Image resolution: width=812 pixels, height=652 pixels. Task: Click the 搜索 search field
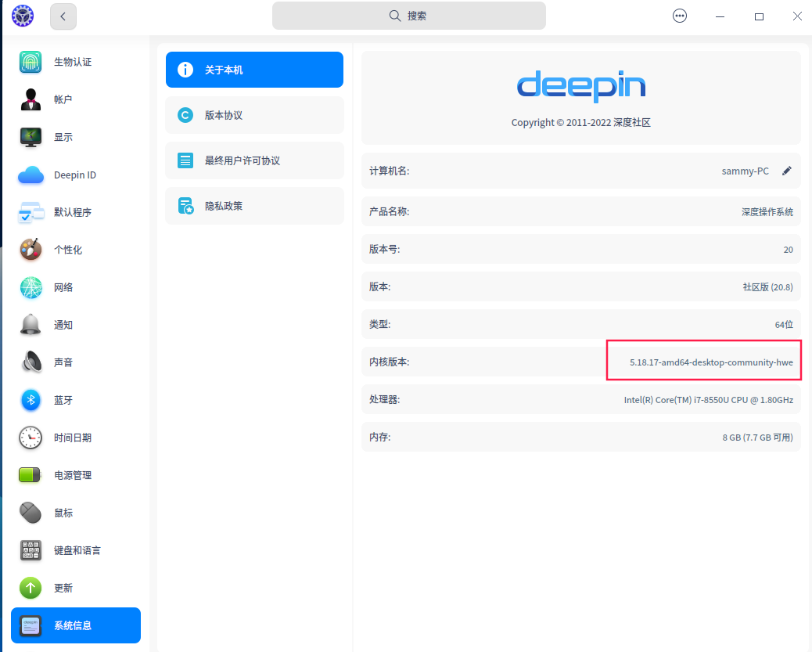(409, 16)
